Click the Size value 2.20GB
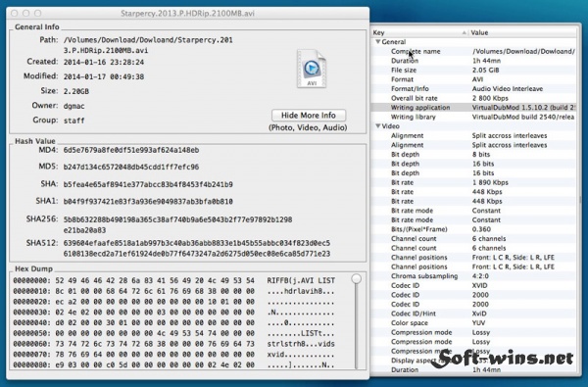The width and height of the screenshot is (588, 387). tap(76, 91)
